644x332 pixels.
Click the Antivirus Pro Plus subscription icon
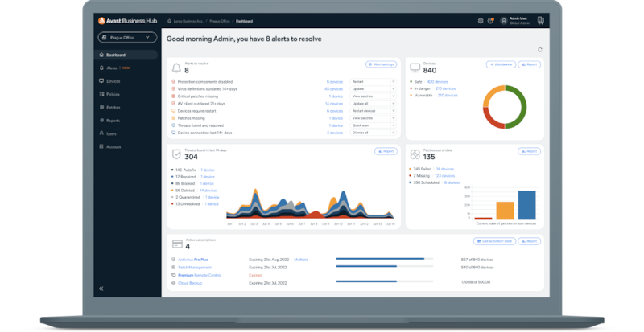[x=173, y=260]
